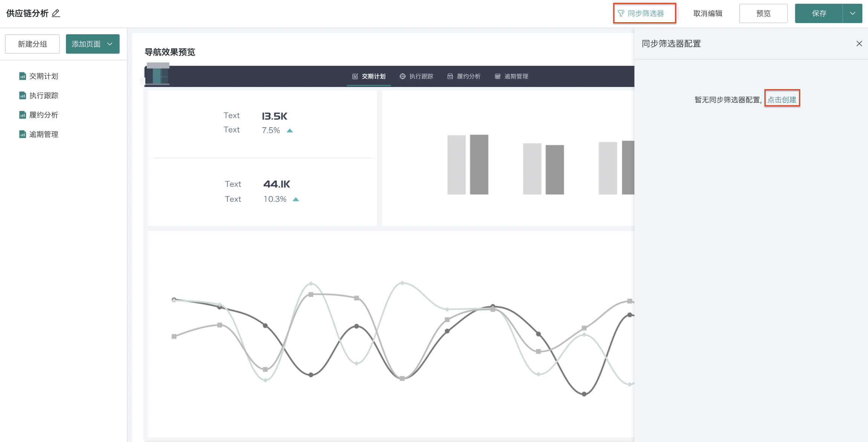Click the 逾期管理 grid icon in navigation bar

click(x=497, y=76)
